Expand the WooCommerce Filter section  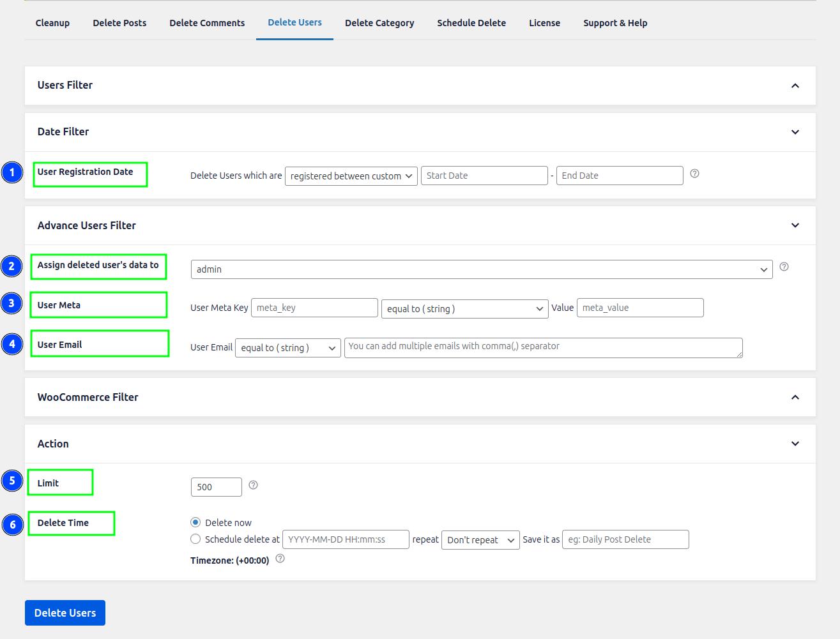795,397
